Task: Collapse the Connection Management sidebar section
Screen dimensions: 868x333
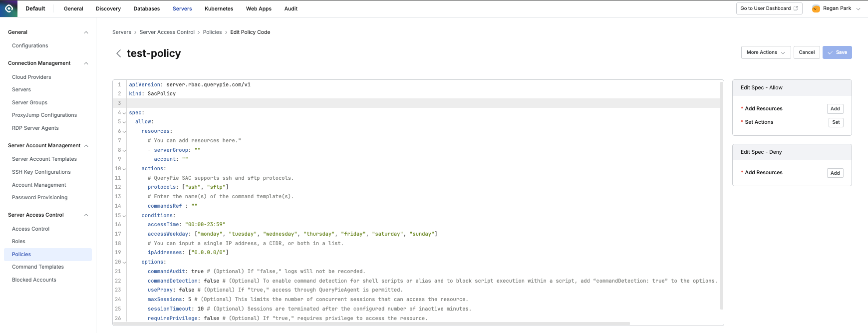Action: pos(86,63)
